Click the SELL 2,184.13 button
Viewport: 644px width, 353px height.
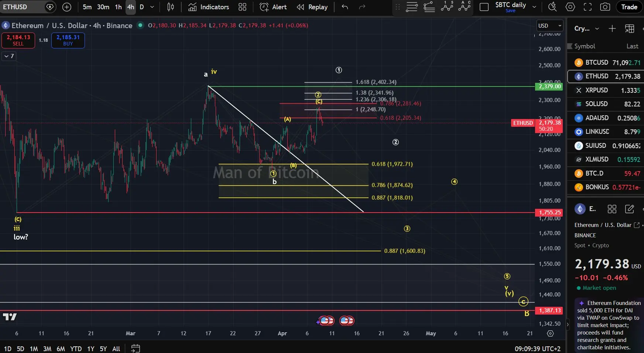click(18, 40)
